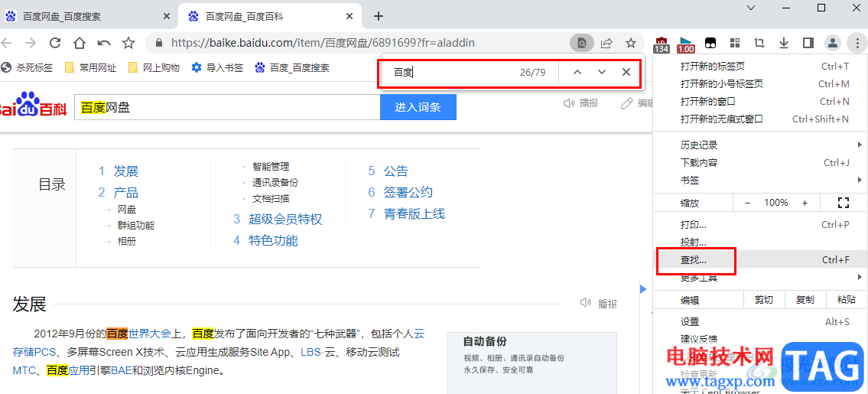Screen dimensions: 868x394
Task: Click the four-squares grid extension icon
Action: (735, 43)
